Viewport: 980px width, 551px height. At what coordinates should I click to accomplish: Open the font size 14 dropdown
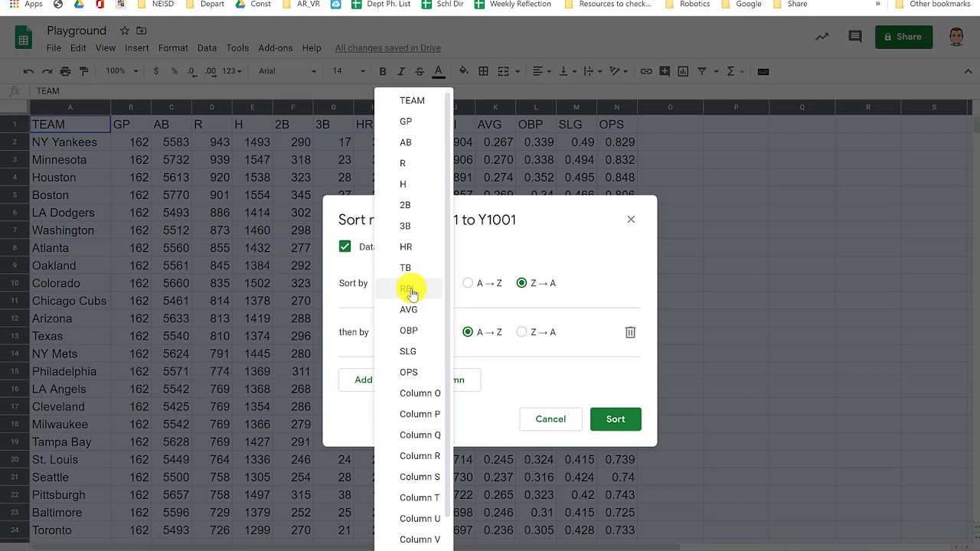tap(348, 71)
